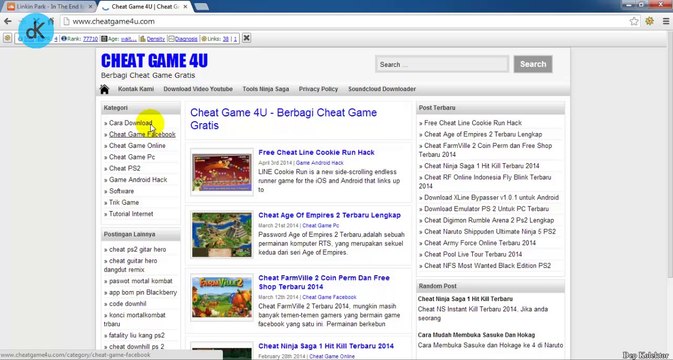Open paswot mortal kombat link
This screenshot has height=360, width=673.
tap(140, 281)
